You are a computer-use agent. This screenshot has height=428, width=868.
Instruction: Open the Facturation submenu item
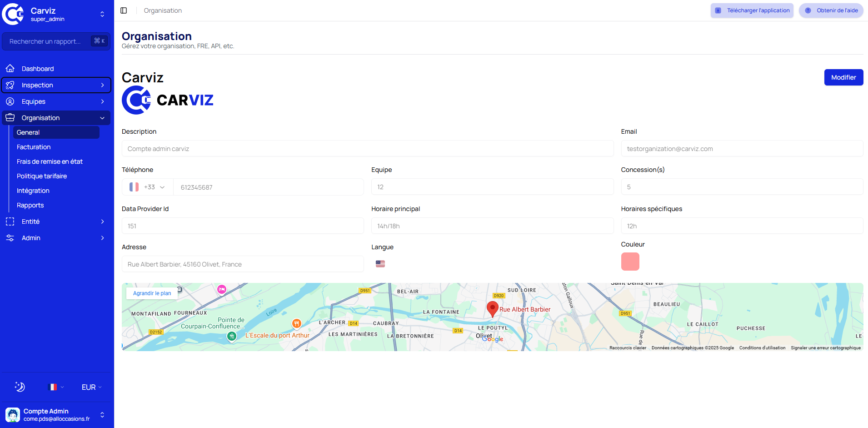click(x=56, y=147)
